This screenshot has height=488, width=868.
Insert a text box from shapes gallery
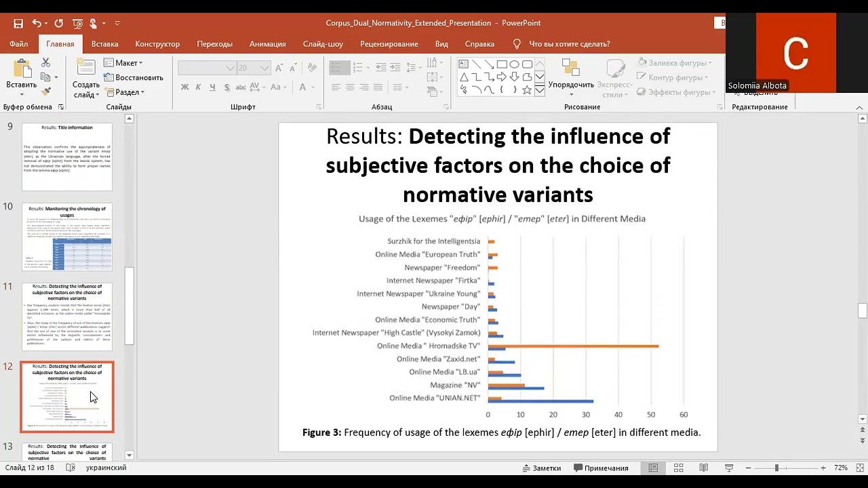464,64
